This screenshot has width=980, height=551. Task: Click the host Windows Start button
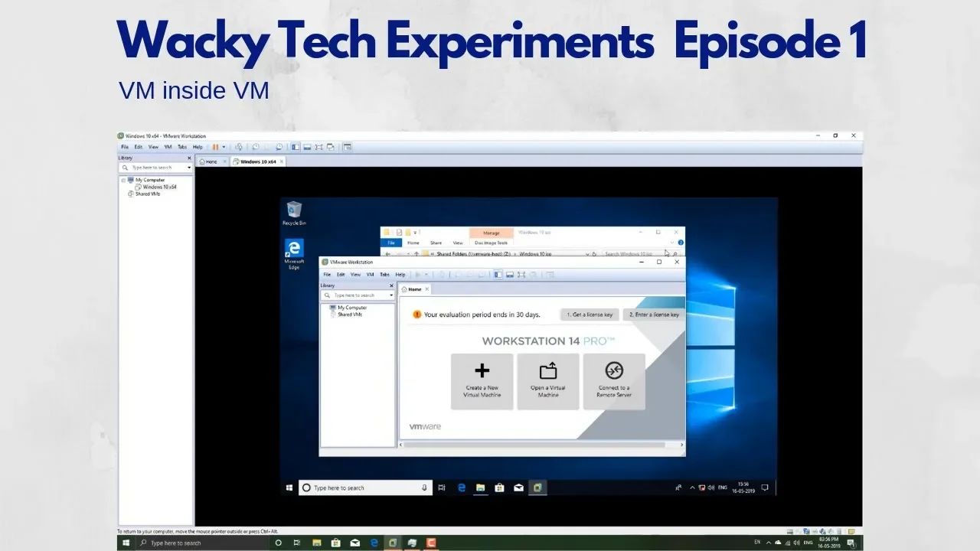[x=126, y=543]
